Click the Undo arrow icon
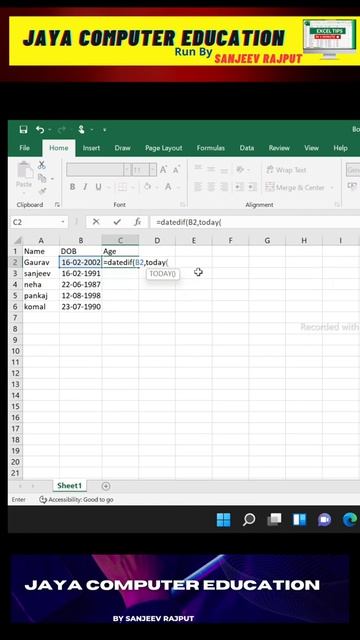This screenshot has width=360, height=640. click(40, 130)
